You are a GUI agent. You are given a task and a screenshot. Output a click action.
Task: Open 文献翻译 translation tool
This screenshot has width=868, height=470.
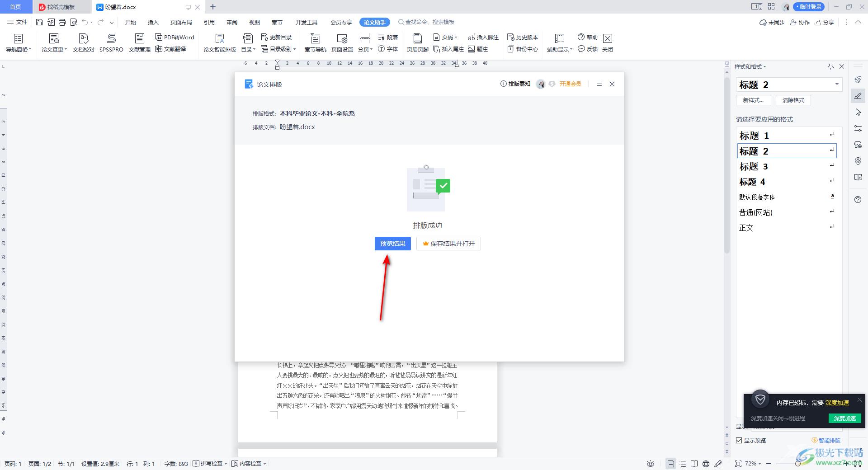click(x=170, y=49)
